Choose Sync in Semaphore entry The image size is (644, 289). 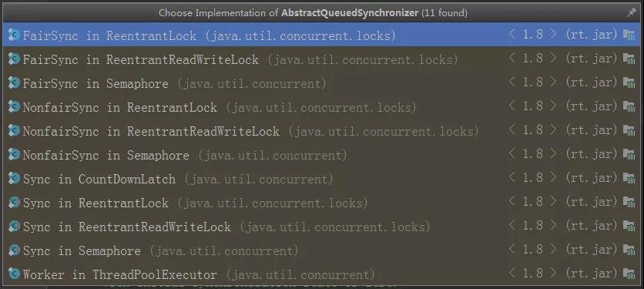coord(321,250)
